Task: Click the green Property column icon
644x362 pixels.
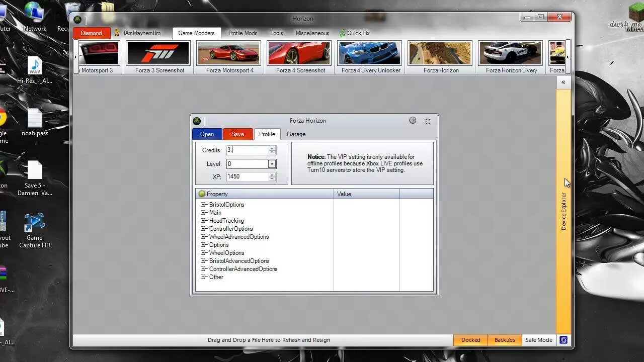Action: point(202,194)
